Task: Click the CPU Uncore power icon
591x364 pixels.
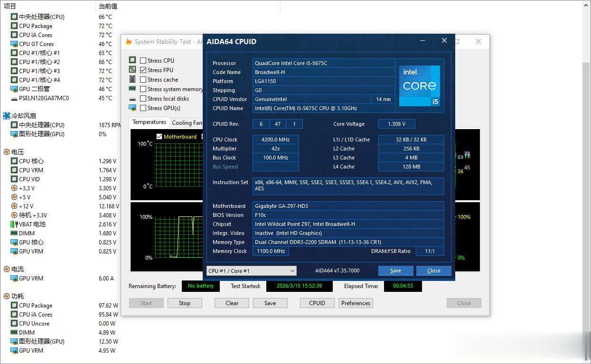Action: pyautogui.click(x=14, y=323)
